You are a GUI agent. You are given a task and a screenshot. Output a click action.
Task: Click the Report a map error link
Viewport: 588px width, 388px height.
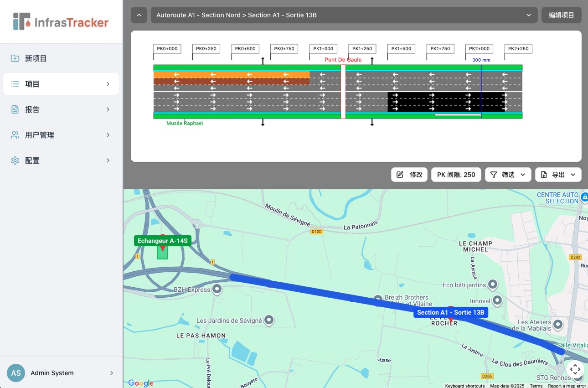point(567,385)
